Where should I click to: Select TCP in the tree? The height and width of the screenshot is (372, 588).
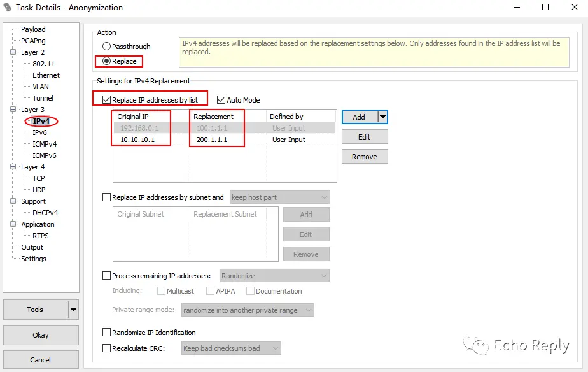39,178
